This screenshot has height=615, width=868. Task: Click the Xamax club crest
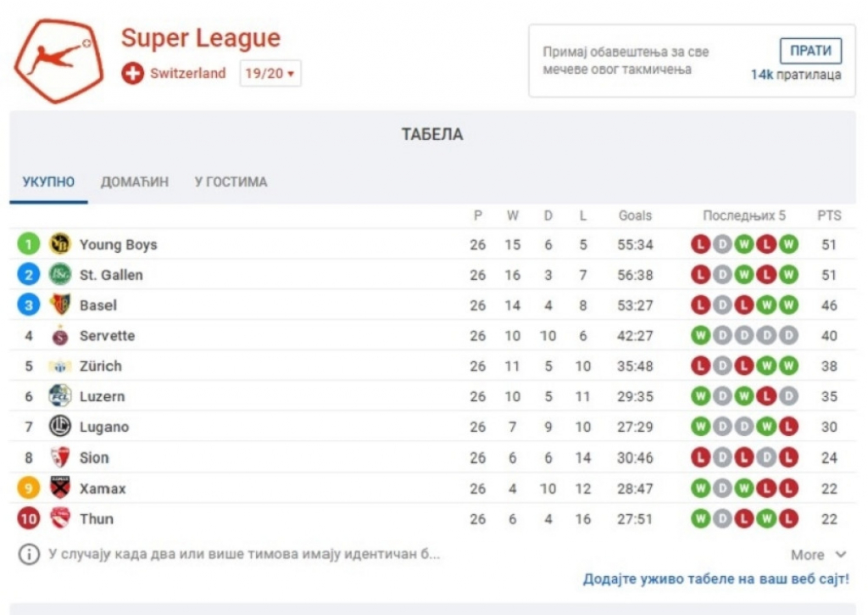(x=59, y=489)
